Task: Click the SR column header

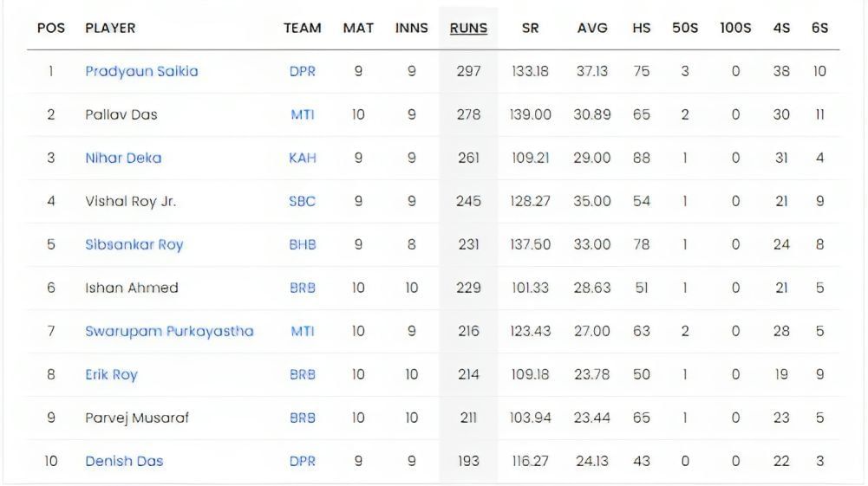Action: click(x=530, y=28)
